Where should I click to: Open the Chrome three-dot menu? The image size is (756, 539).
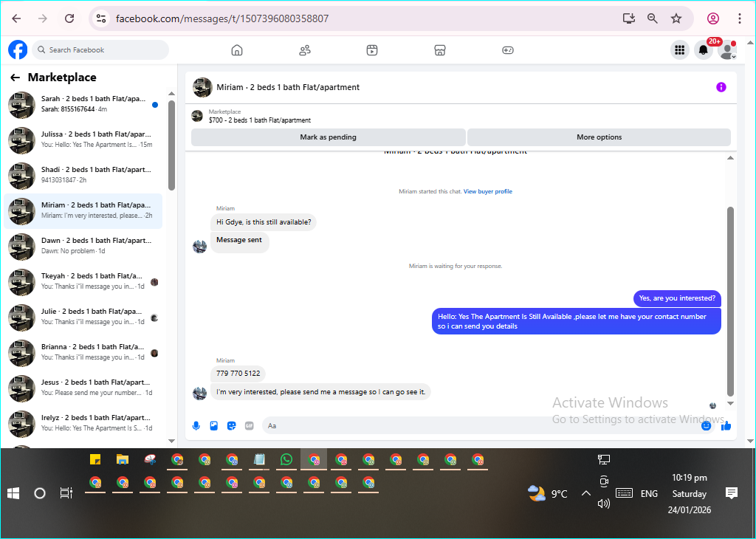pos(740,18)
